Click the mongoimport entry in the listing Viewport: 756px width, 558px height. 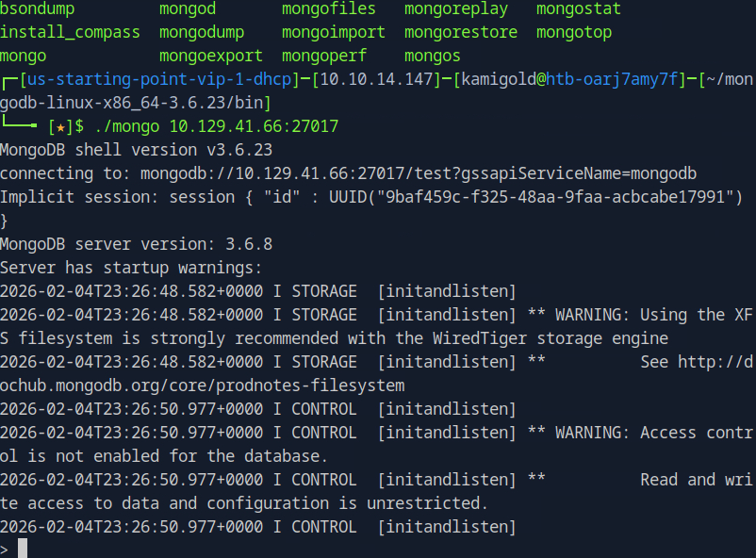(x=334, y=32)
